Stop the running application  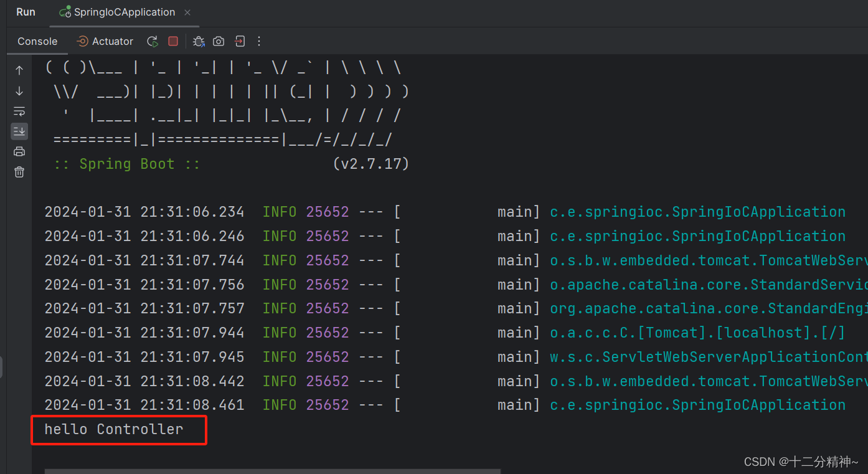[x=173, y=41]
